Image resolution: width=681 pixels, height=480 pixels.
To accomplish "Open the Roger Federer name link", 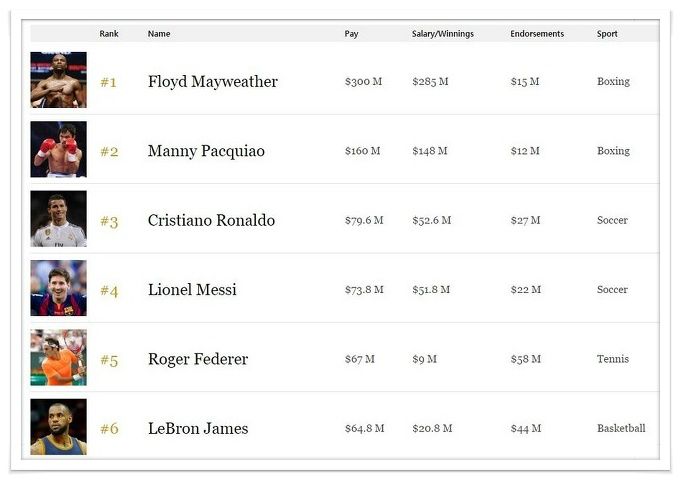I will 198,359.
